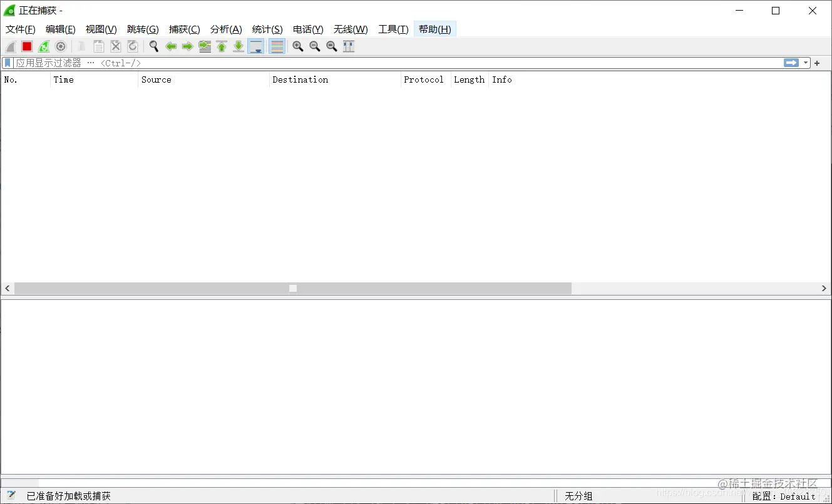Click the Save capture file icon
This screenshot has width=832, height=504.
98,46
